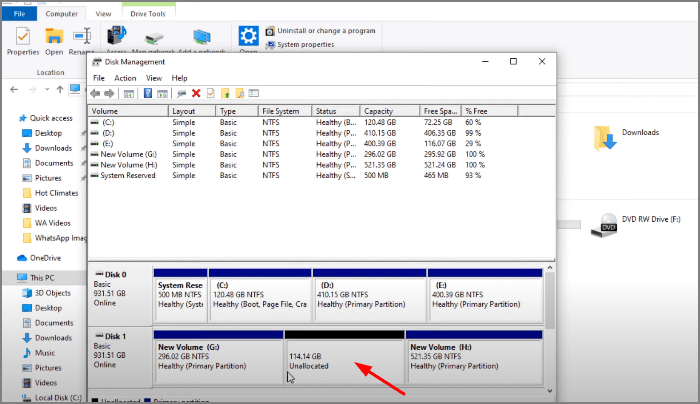Click System properties in the ribbon
The height and width of the screenshot is (404, 700).
[306, 44]
